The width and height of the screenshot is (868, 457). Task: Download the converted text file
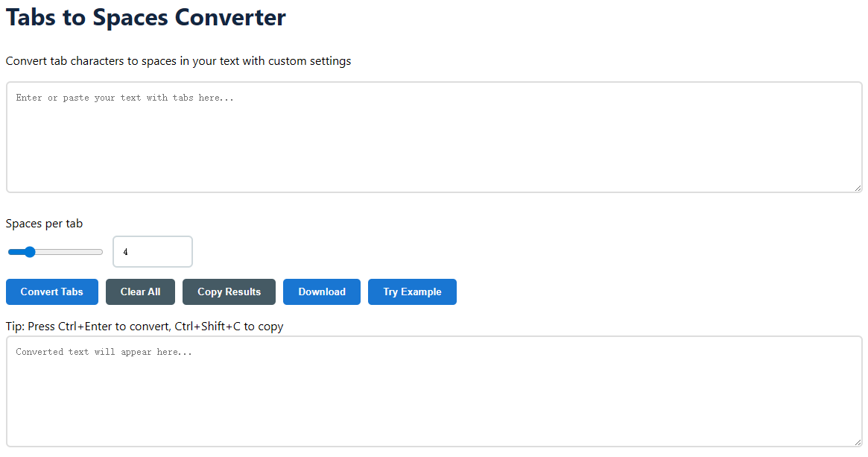322,291
